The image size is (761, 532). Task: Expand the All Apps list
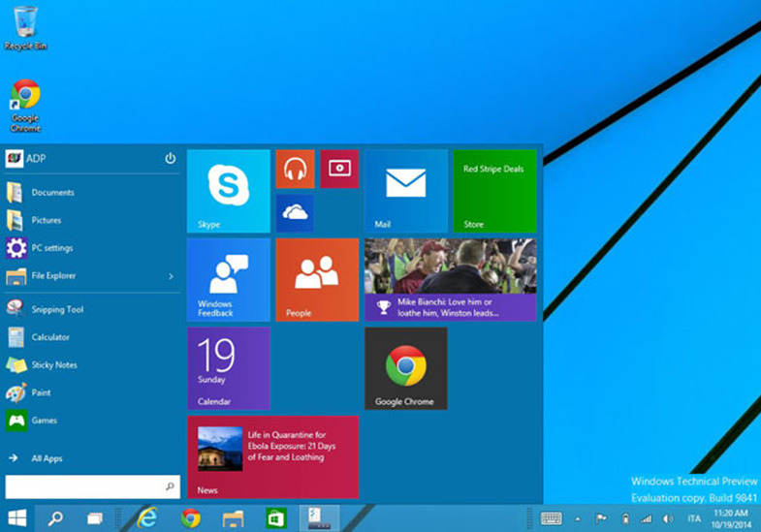point(92,458)
